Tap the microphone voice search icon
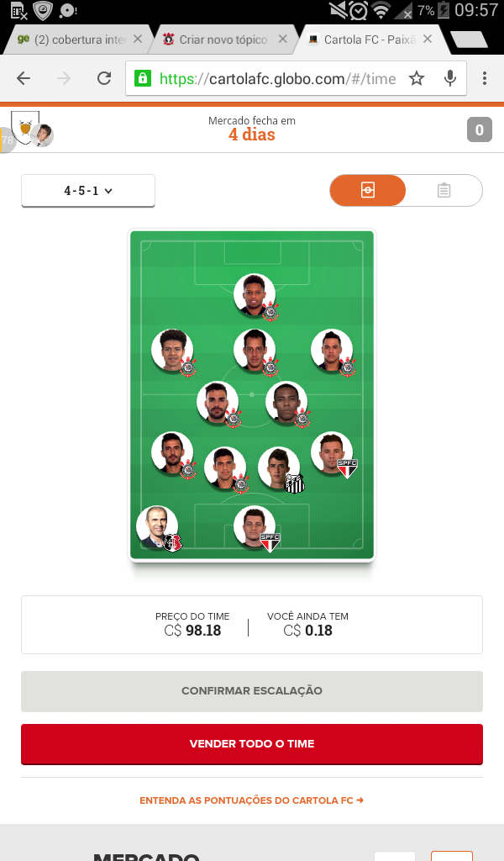The width and height of the screenshot is (504, 861). (x=450, y=78)
